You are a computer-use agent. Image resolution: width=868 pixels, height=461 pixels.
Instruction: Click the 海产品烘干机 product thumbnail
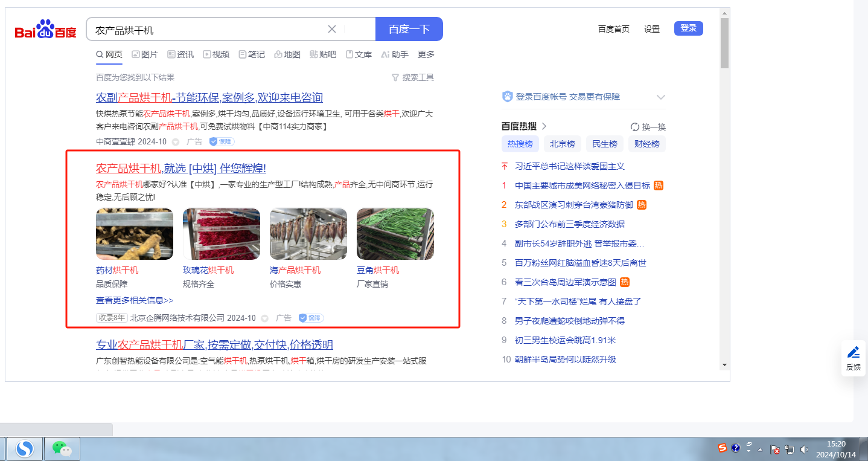[x=308, y=234]
